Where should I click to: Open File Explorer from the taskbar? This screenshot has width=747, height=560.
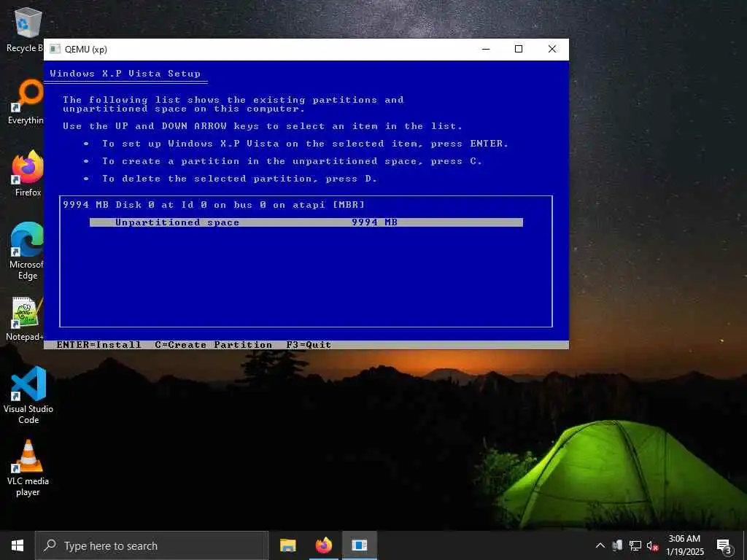[287, 545]
